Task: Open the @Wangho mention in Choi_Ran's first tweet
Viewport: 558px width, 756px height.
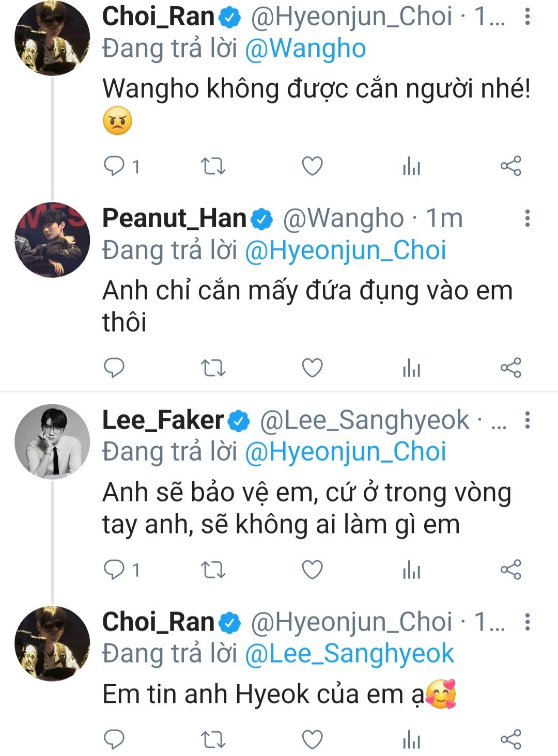Action: point(305,49)
